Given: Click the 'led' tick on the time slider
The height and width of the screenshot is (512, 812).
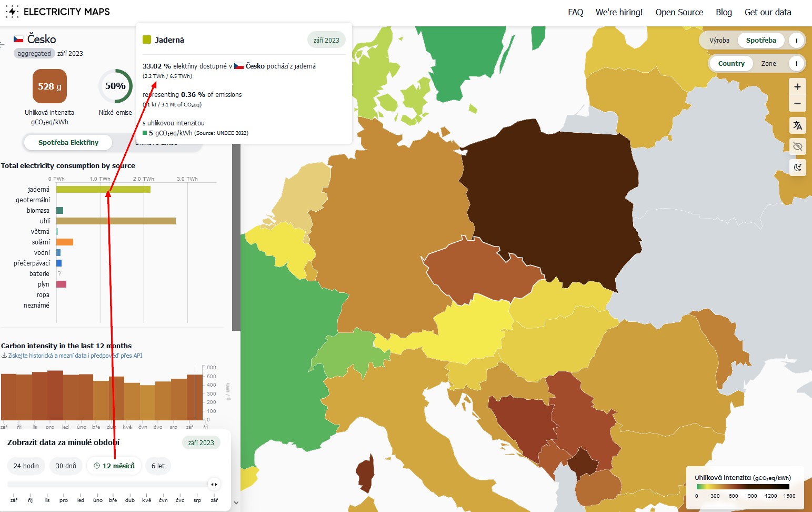Looking at the screenshot, I should tap(81, 500).
